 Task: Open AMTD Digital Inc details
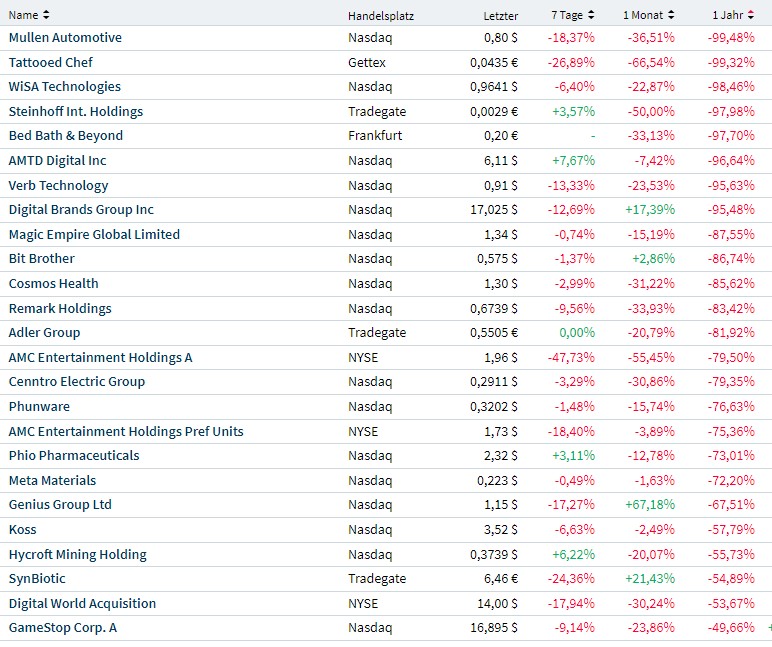(57, 160)
